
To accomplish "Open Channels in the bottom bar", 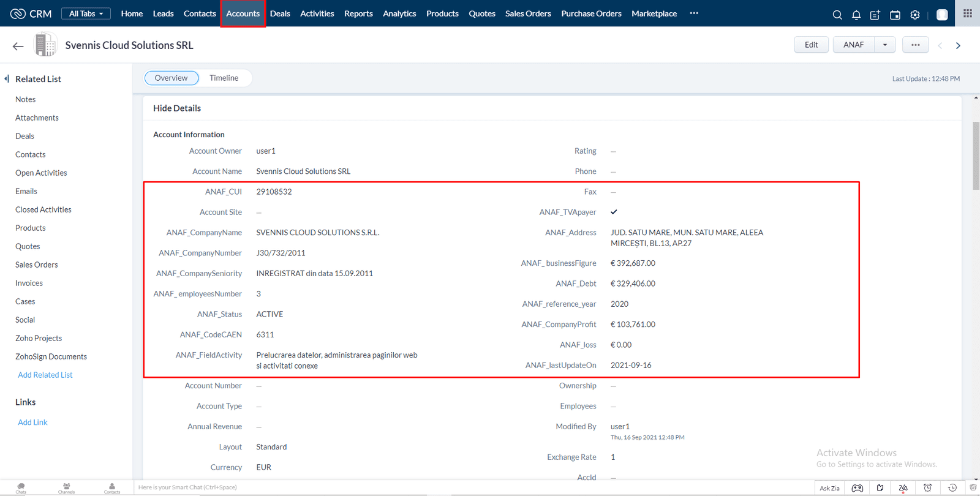I will pyautogui.click(x=66, y=488).
